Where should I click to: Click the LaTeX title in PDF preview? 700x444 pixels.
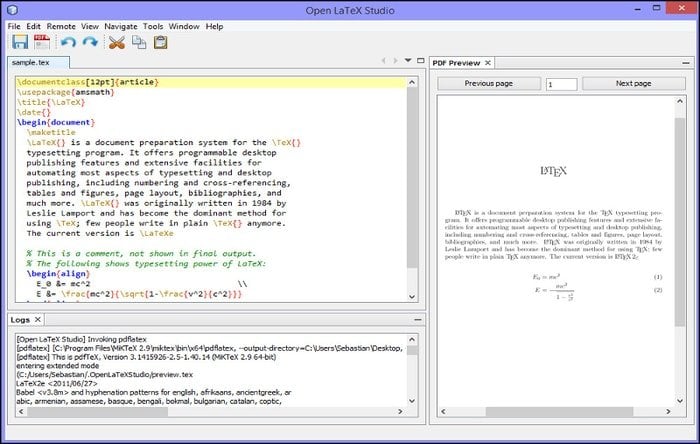554,171
